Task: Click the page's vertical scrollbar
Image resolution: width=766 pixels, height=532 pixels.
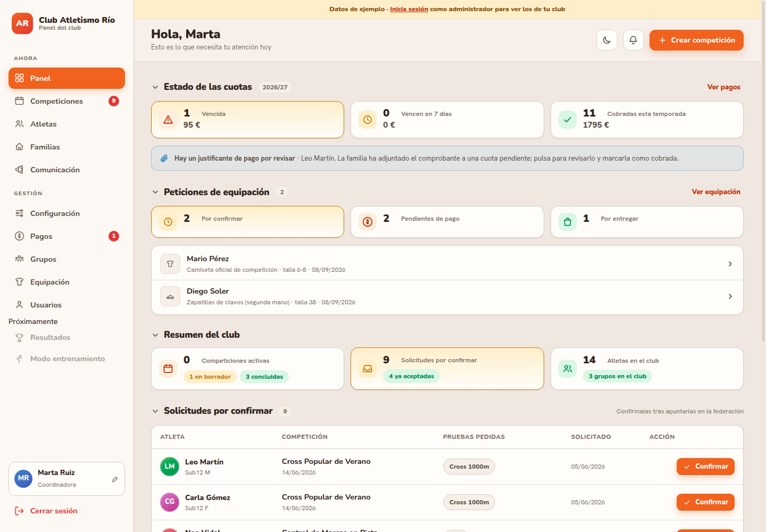Action: pyautogui.click(x=764, y=170)
